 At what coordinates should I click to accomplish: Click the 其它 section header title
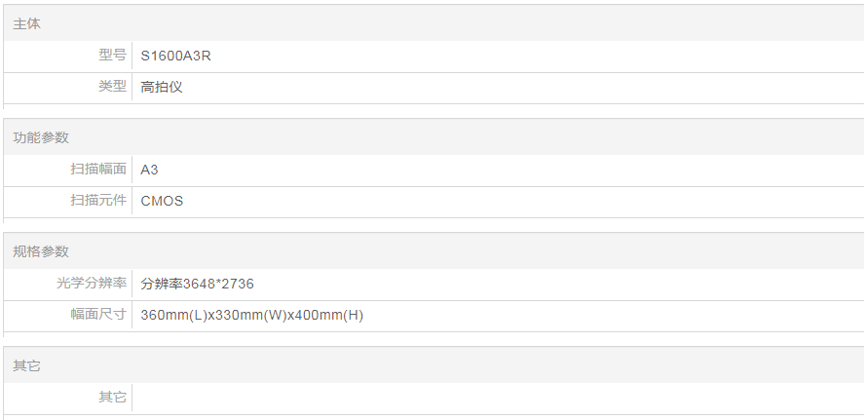tap(27, 365)
